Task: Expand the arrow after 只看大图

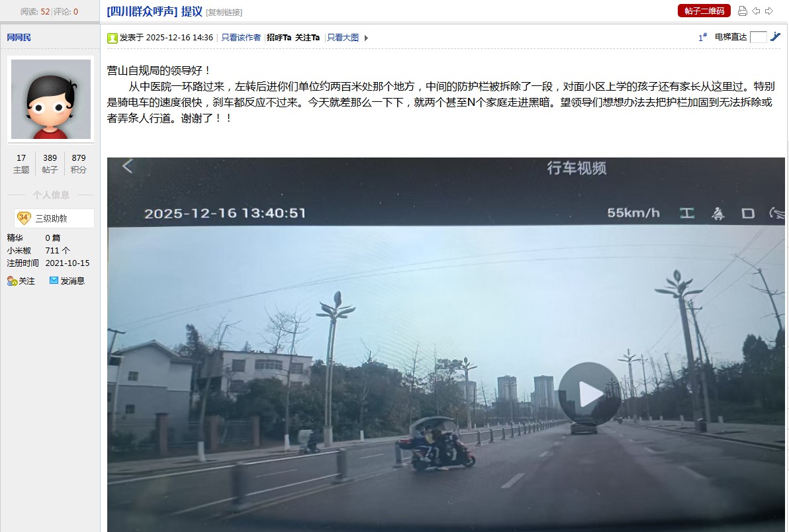Action: pos(366,38)
